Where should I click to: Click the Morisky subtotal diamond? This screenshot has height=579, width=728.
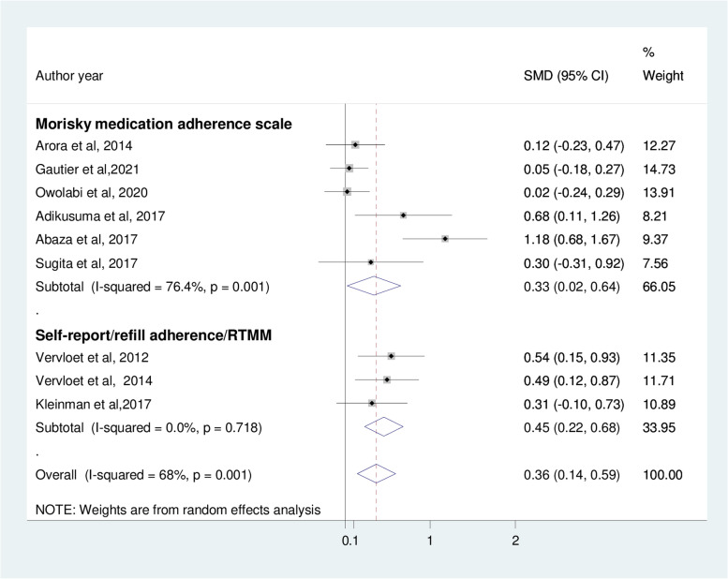(374, 286)
